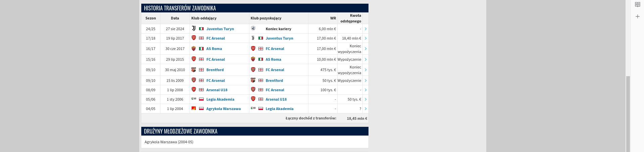This screenshot has width=644, height=152.
Task: Expand details arrow for the 15 lis 2009 loan
Action: (365, 81)
